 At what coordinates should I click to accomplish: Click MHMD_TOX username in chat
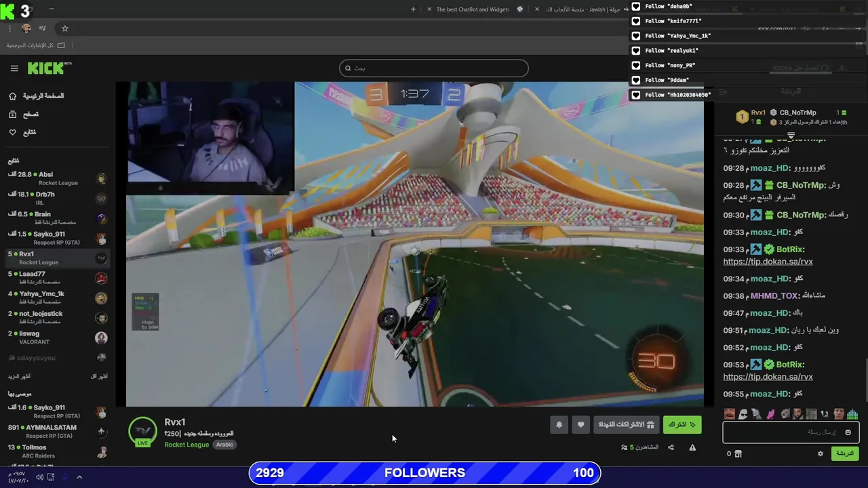click(774, 296)
